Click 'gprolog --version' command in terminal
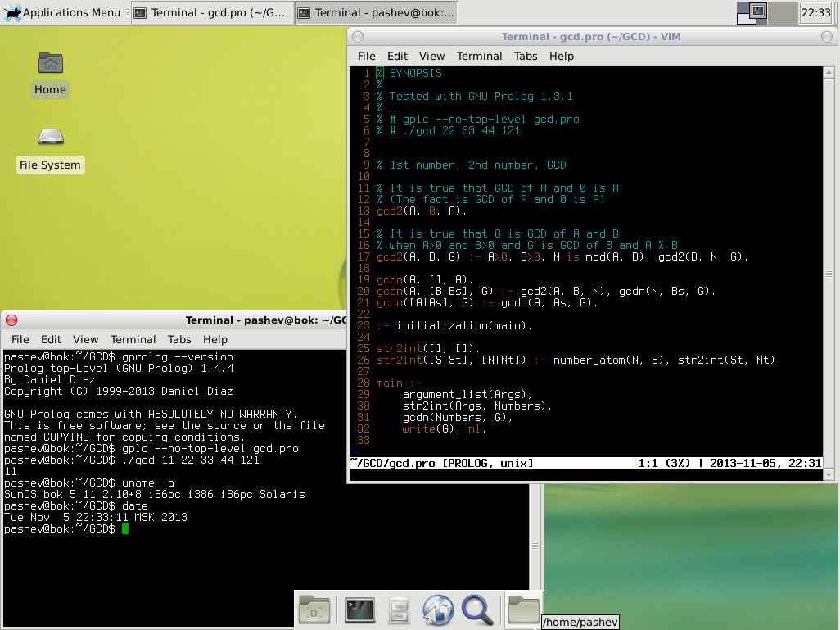The width and height of the screenshot is (840, 630). click(178, 356)
